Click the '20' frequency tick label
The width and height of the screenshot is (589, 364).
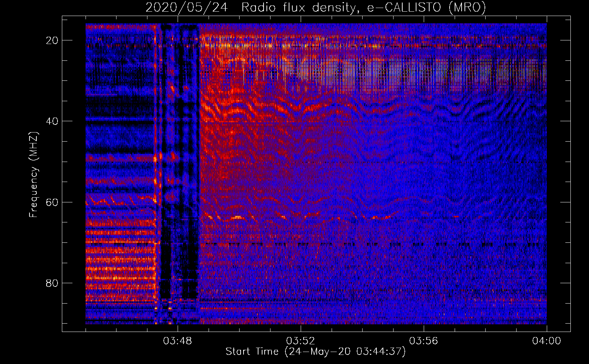tap(52, 40)
